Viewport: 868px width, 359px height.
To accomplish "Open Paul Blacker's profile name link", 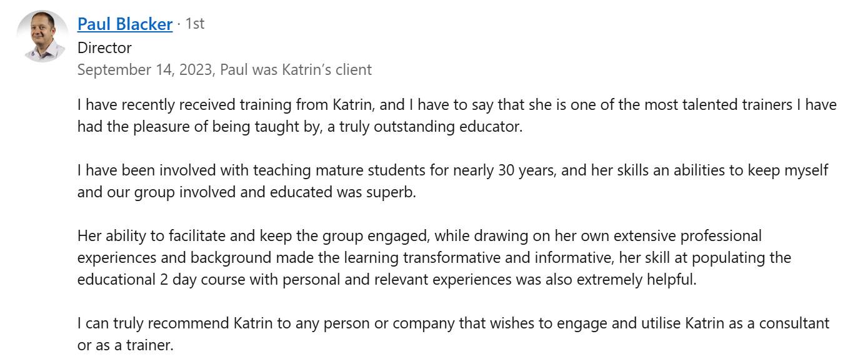I will coord(124,24).
